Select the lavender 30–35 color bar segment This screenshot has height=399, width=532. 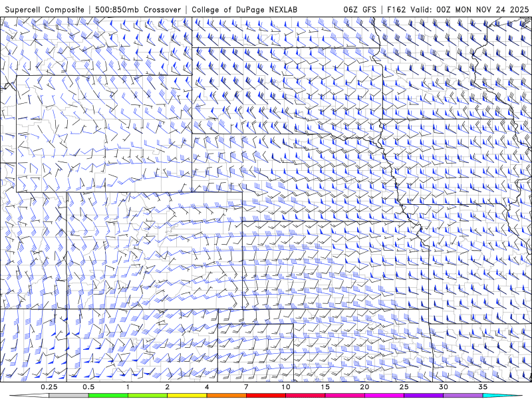[463, 396]
